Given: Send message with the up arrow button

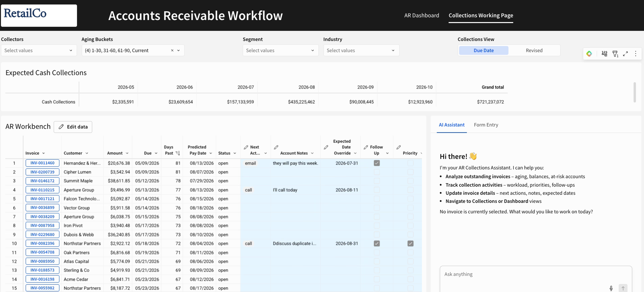Looking at the screenshot, I should pyautogui.click(x=623, y=288).
